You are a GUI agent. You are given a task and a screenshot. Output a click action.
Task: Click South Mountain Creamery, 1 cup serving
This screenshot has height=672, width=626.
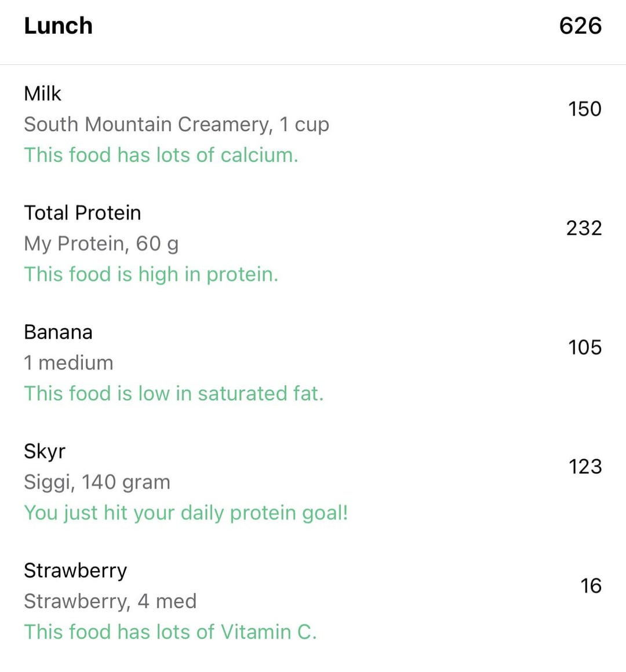click(176, 124)
